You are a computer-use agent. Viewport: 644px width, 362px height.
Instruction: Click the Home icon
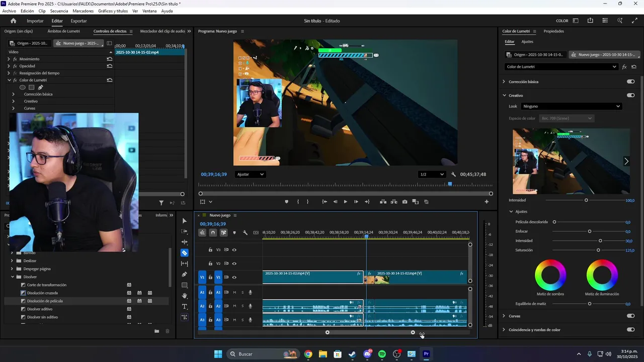coord(14,21)
